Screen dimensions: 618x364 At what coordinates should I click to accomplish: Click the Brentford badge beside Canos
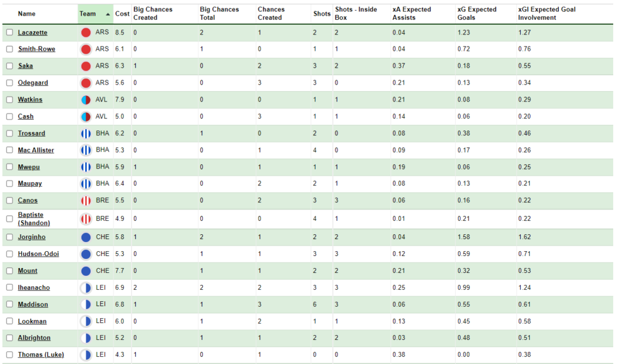86,200
